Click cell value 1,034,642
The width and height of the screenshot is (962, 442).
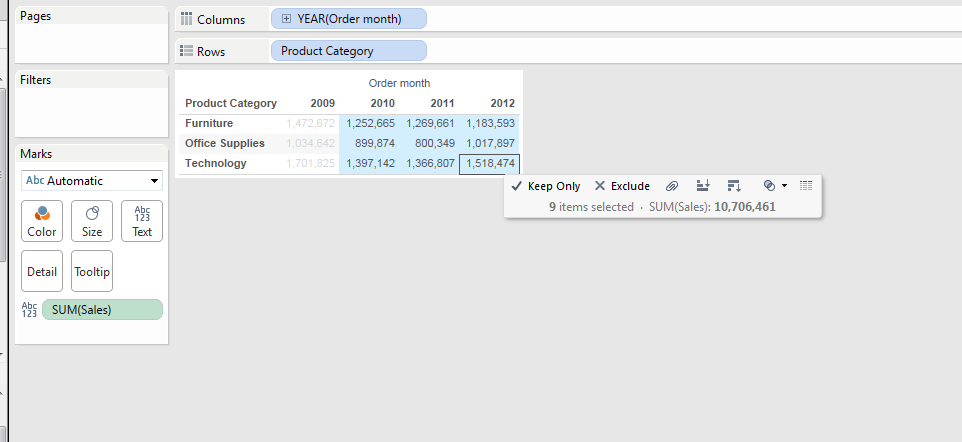coord(310,143)
